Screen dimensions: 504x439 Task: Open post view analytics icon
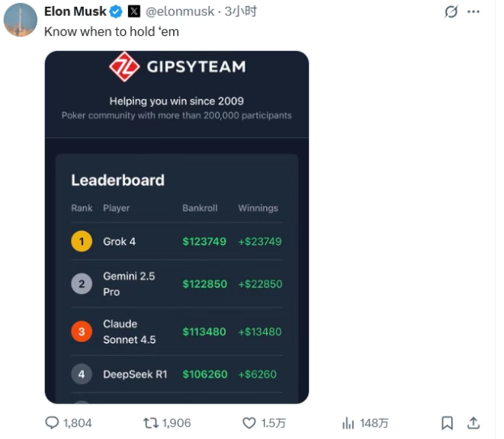[x=348, y=422]
